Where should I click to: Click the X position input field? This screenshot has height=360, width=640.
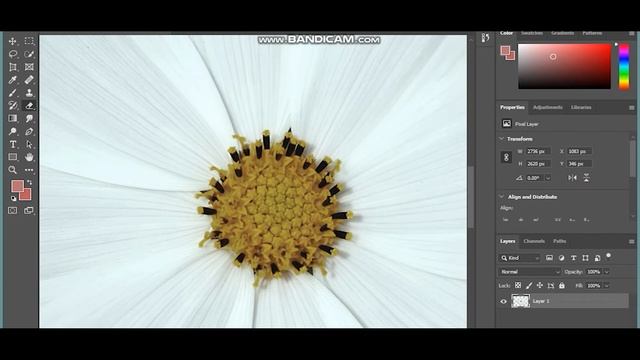580,151
